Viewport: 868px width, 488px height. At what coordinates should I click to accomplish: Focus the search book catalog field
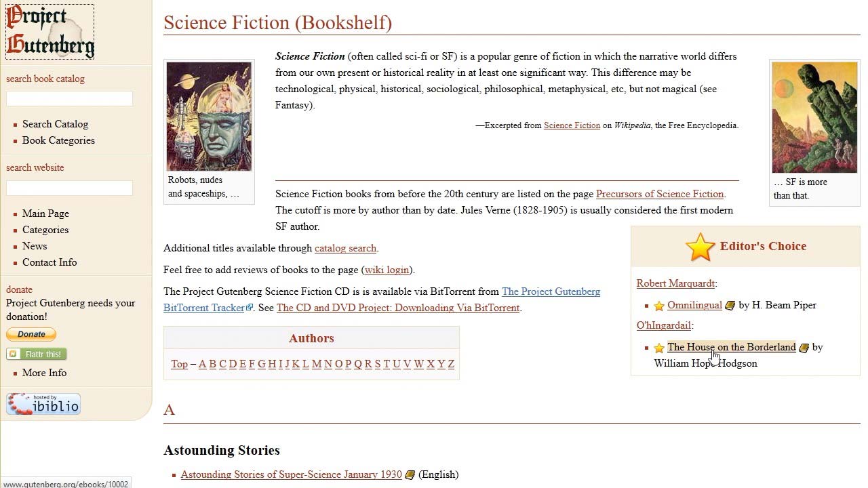69,99
